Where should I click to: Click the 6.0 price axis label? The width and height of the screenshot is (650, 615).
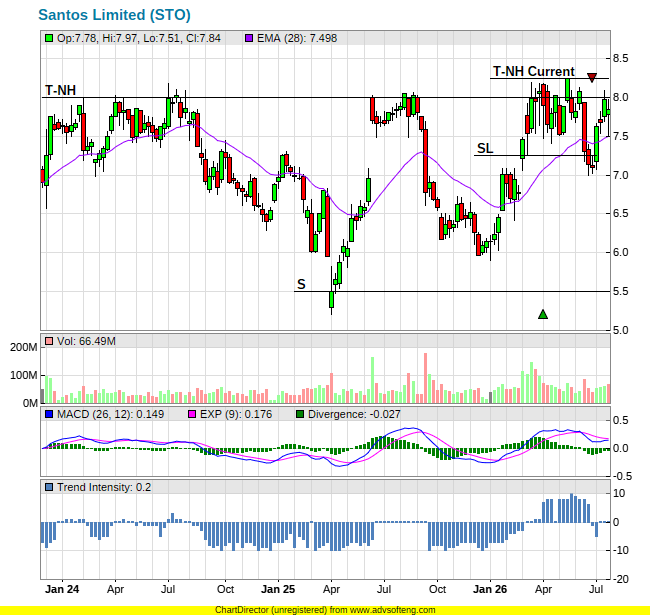pos(621,252)
